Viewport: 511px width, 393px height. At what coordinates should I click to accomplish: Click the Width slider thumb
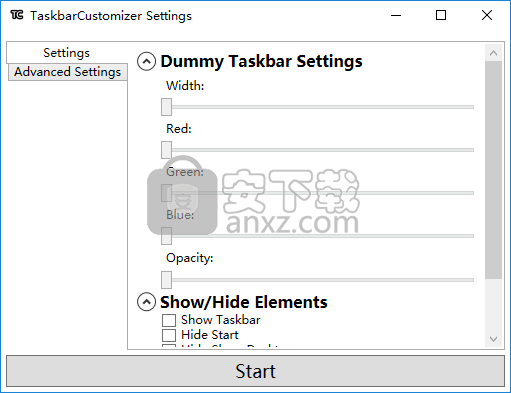[x=166, y=107]
